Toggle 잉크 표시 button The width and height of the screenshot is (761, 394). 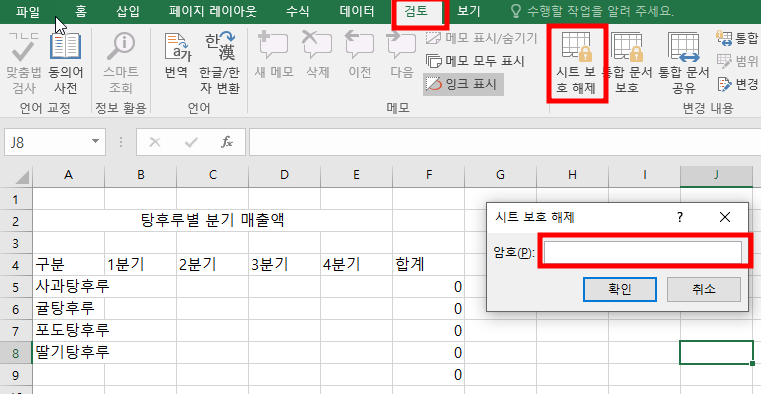(x=463, y=84)
